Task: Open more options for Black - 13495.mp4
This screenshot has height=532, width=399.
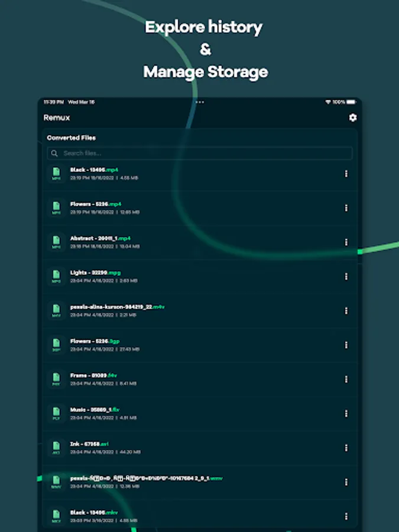Action: click(x=346, y=174)
